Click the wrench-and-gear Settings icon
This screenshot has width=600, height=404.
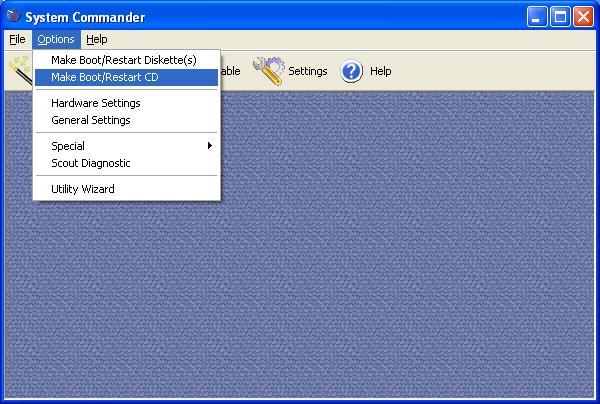[269, 71]
